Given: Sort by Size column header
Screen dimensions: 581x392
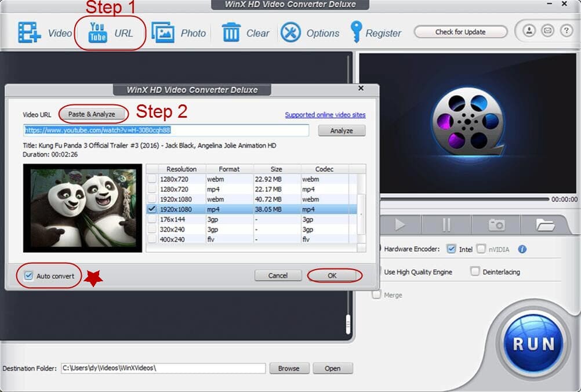Looking at the screenshot, I should click(x=277, y=169).
